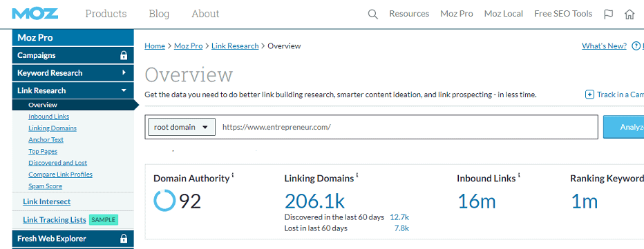Click the help question mark icon

pyautogui.click(x=636, y=46)
